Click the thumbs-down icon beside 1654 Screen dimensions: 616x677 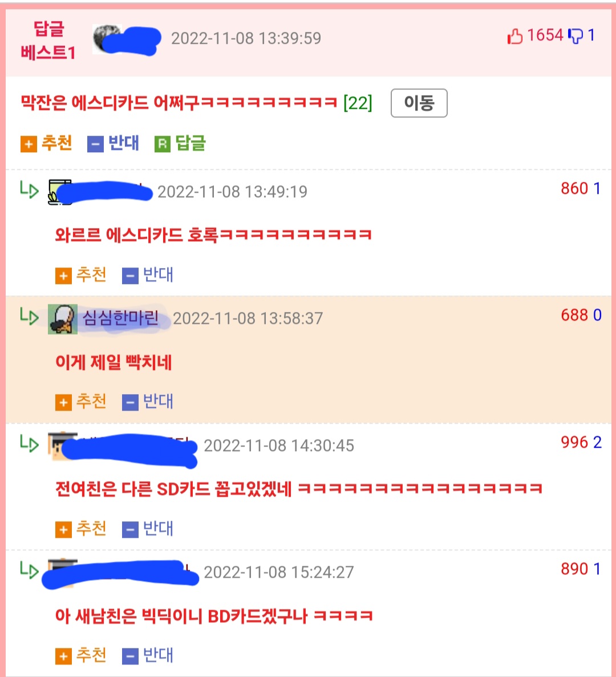click(x=576, y=37)
